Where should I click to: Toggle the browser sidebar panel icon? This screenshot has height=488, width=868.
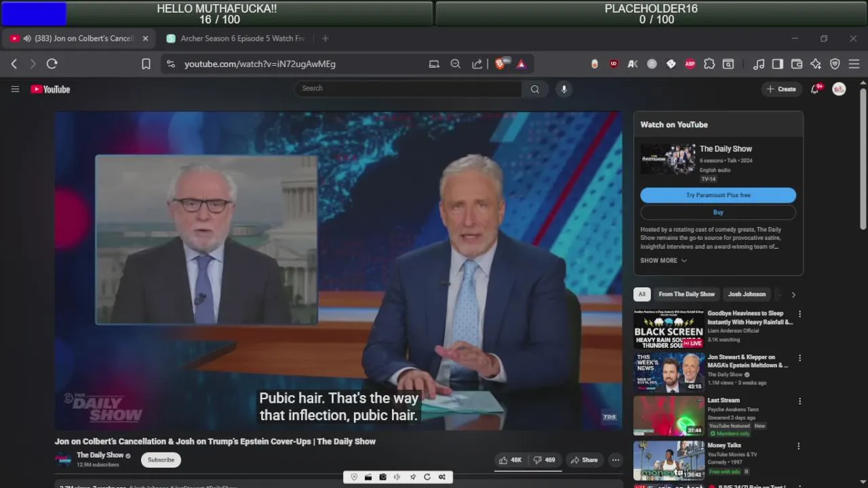(778, 64)
